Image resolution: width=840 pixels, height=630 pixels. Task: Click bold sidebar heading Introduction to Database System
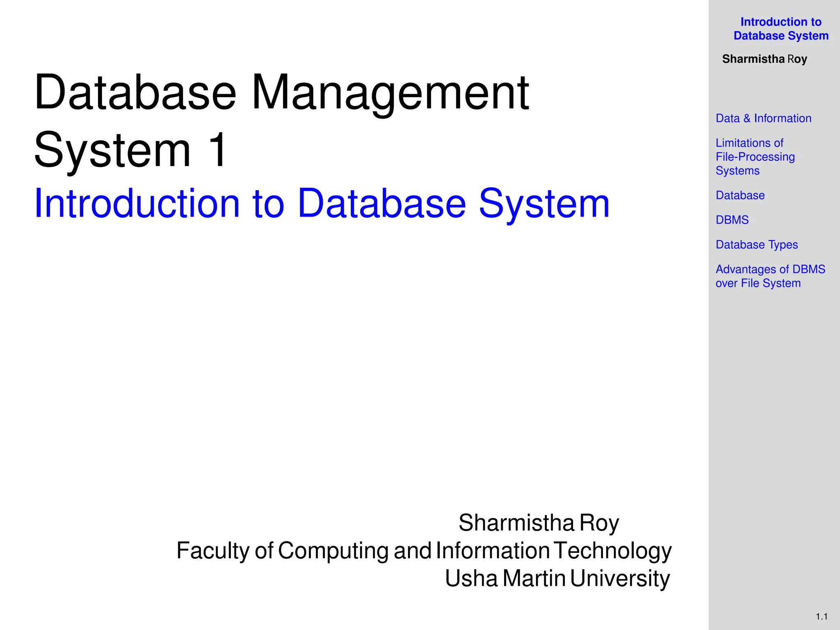(x=781, y=29)
